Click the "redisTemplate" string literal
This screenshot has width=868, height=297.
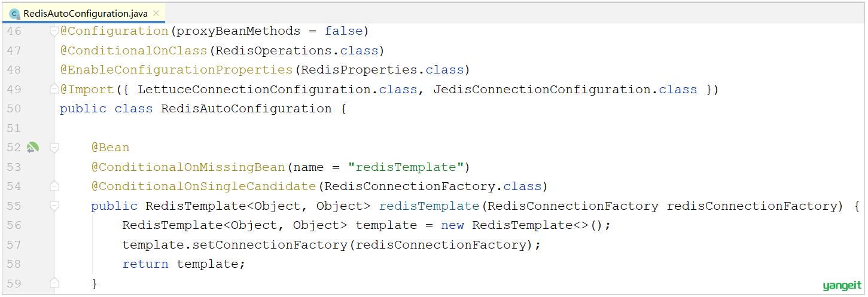pyautogui.click(x=406, y=167)
